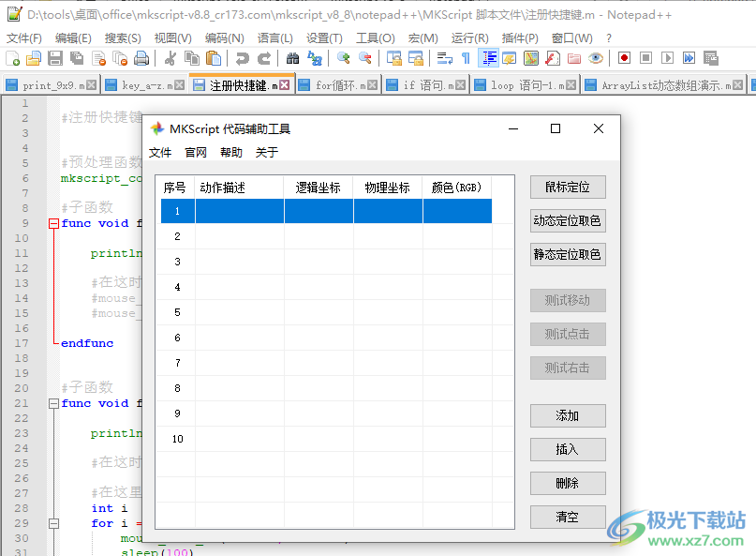Viewport: 756px width, 556px height.
Task: Collapse the func fold at line 21
Action: 53,403
